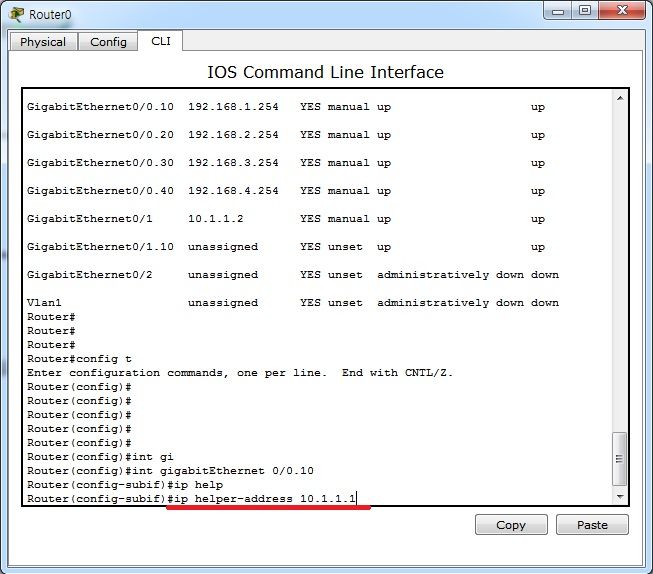The image size is (653, 574).
Task: Click IP address 192.168.3.254
Action: pos(233,162)
